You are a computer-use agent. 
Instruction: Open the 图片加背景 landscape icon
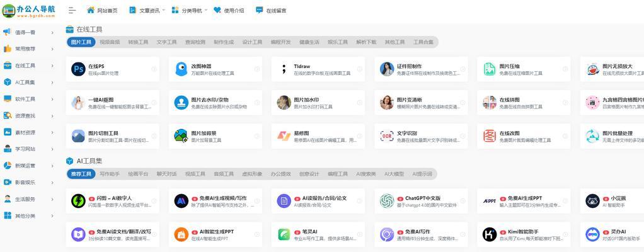181,136
